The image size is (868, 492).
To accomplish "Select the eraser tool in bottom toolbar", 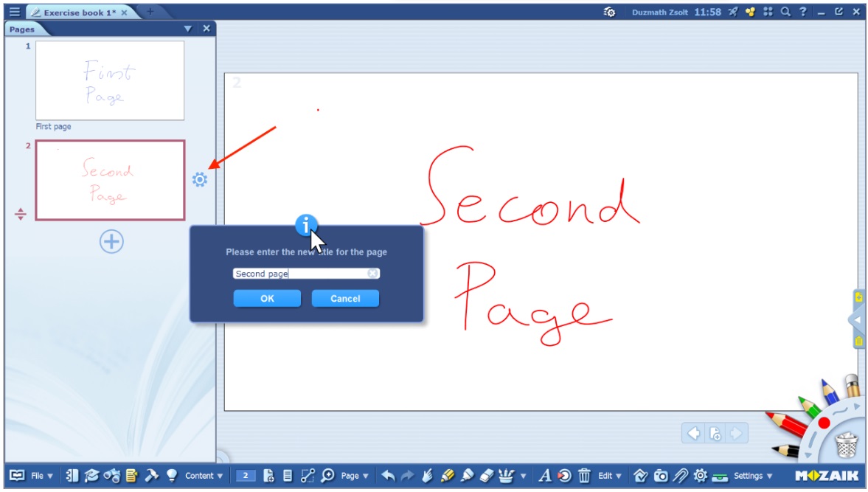I will tap(485, 476).
